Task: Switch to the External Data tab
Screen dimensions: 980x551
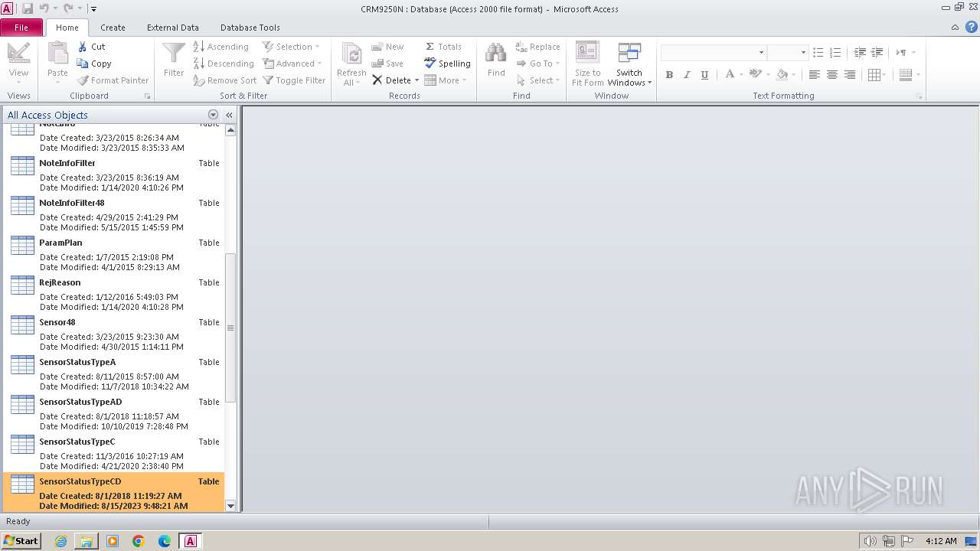Action: coord(173,28)
